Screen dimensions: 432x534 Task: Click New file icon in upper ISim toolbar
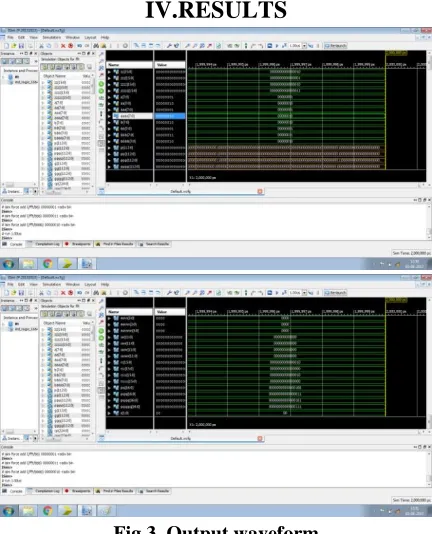point(6,46)
